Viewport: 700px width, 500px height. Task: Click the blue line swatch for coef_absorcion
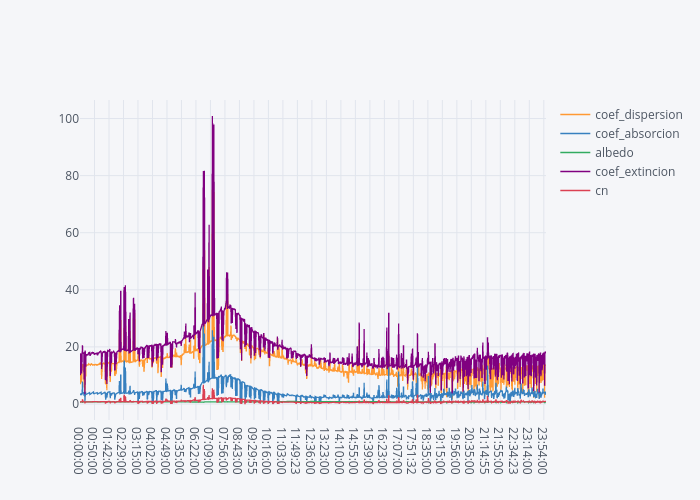click(x=574, y=134)
